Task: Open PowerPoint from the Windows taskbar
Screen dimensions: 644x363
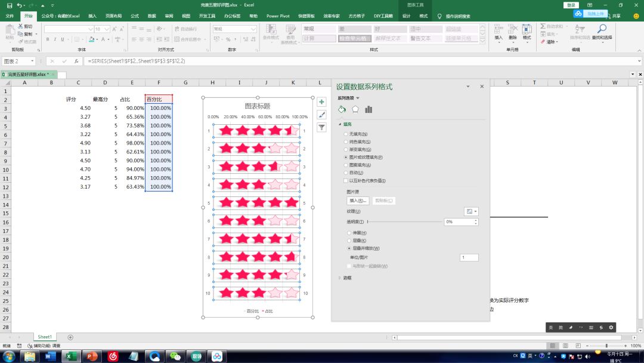Action: (91, 356)
